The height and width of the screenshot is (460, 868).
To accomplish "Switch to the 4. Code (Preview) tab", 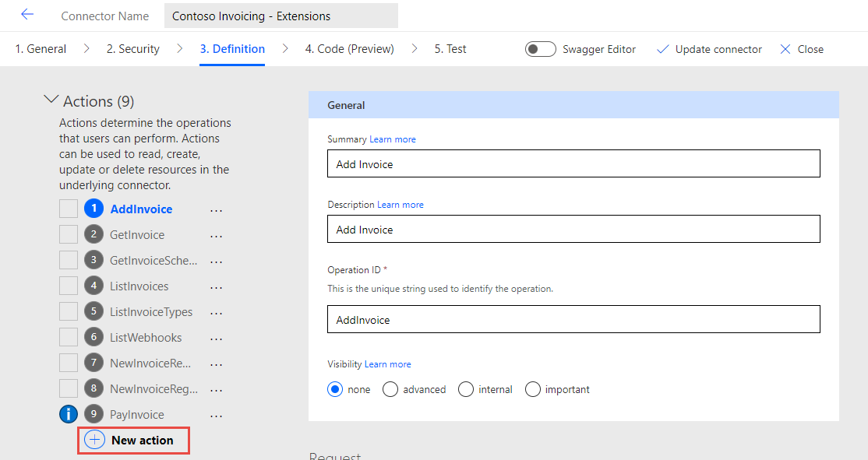I will pyautogui.click(x=349, y=48).
